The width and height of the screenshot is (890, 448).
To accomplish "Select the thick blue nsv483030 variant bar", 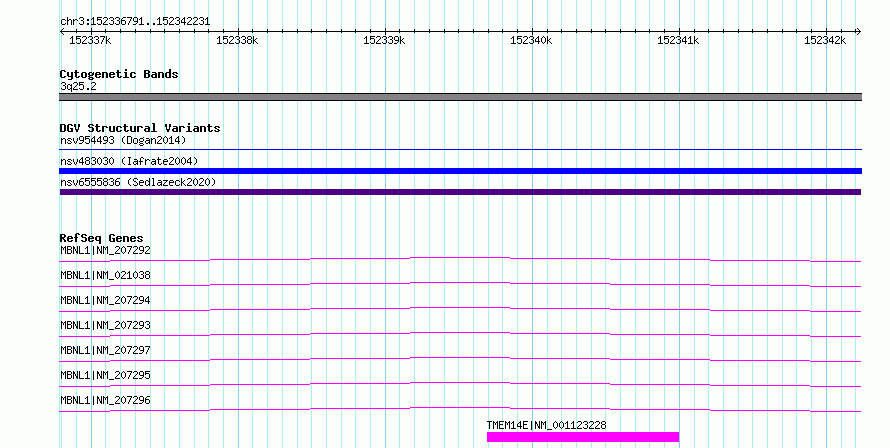I will [x=460, y=171].
